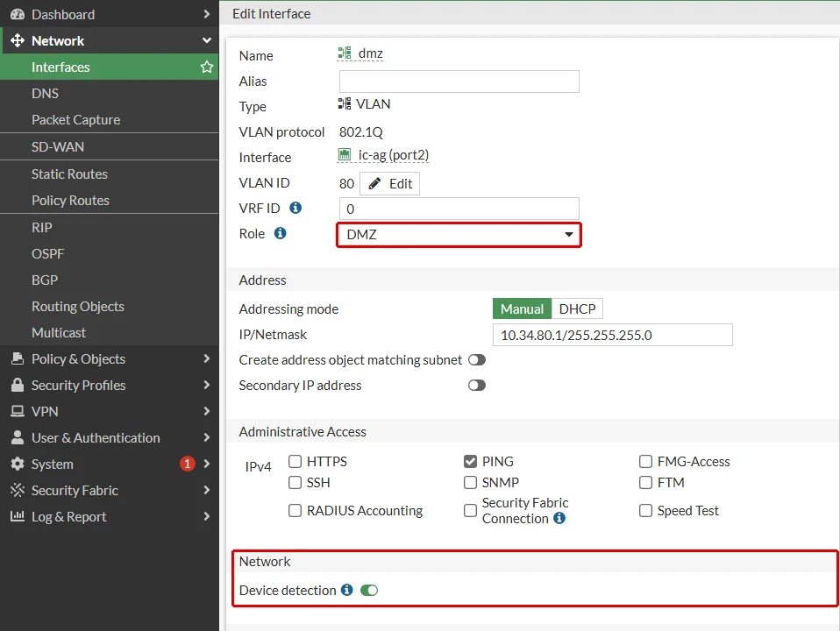Enable the Security Fabric Connection checkbox

[470, 510]
